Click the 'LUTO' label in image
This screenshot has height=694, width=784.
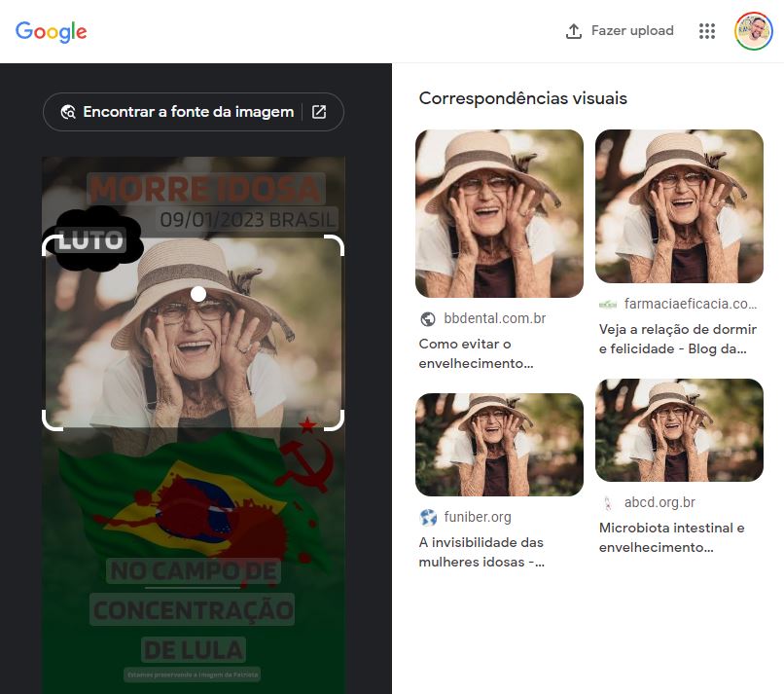[90, 240]
